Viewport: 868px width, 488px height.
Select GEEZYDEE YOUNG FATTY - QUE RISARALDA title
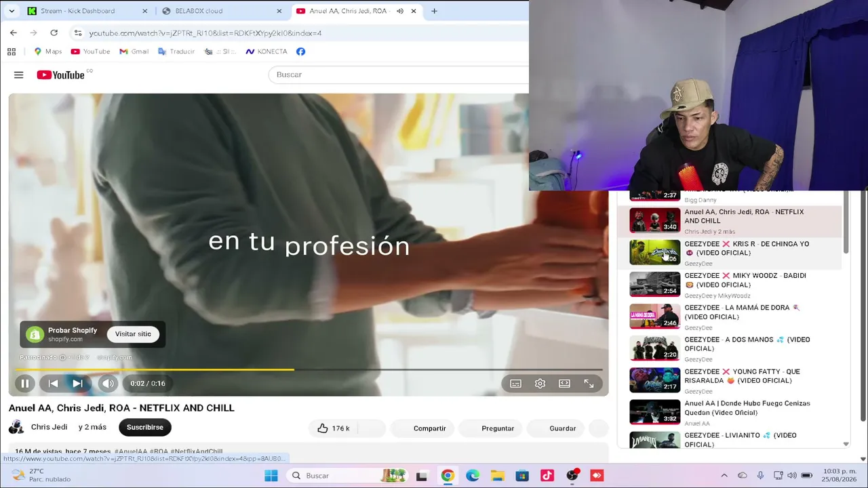click(x=742, y=375)
